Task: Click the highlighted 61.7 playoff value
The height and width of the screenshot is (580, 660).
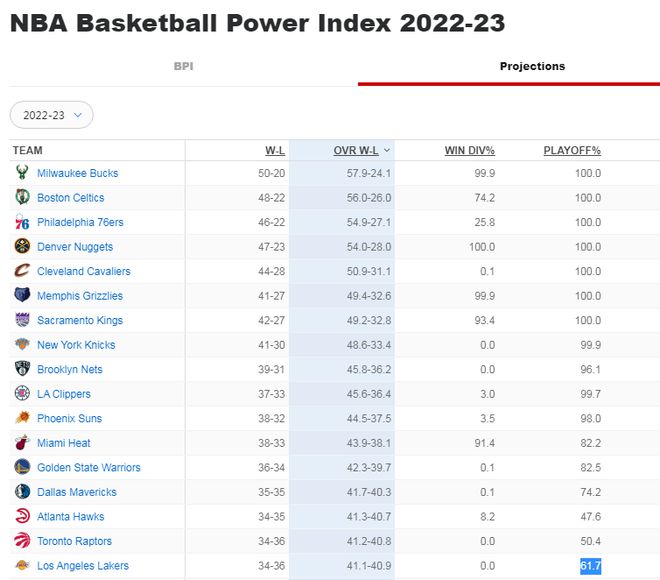Action: (591, 566)
